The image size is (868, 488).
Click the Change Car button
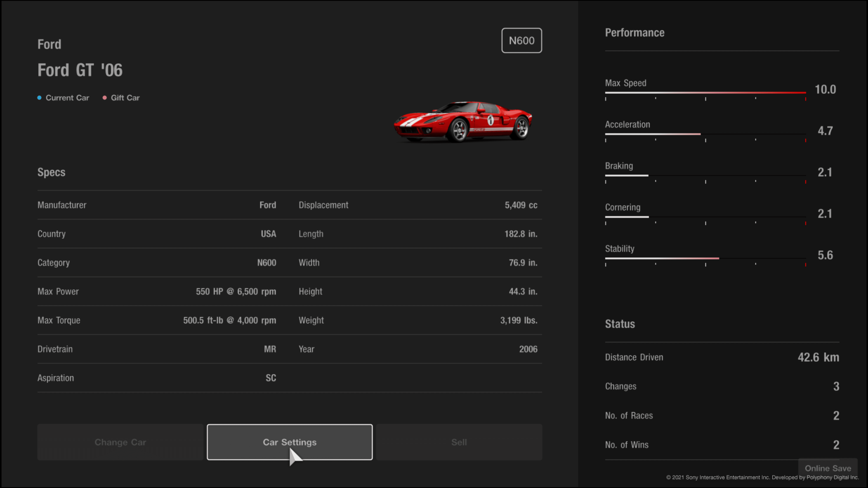coord(120,442)
